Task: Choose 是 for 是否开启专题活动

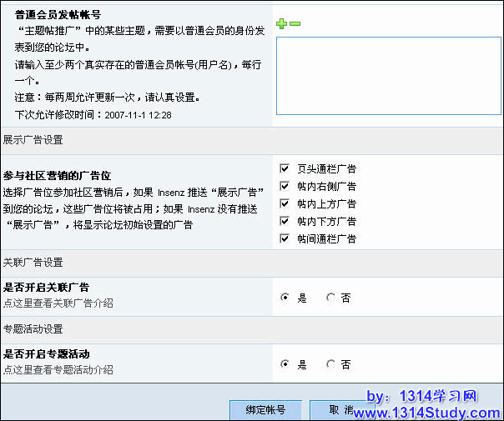Action: [x=285, y=364]
